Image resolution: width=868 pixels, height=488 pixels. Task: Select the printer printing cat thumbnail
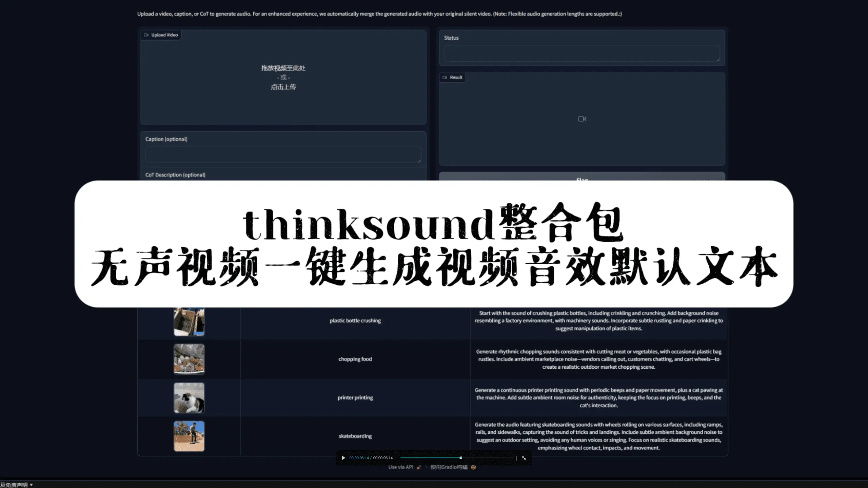[x=189, y=398]
